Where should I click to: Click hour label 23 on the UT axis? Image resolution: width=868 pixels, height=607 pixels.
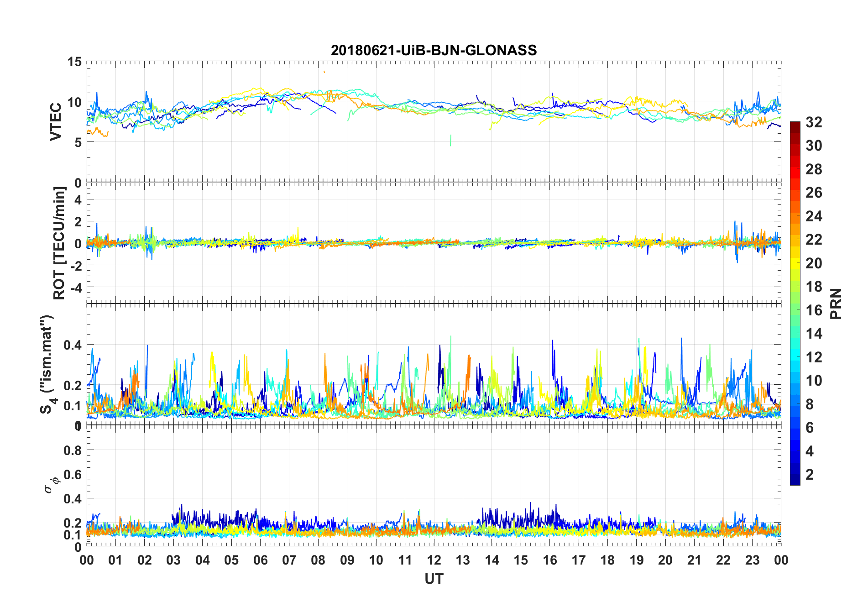(753, 560)
